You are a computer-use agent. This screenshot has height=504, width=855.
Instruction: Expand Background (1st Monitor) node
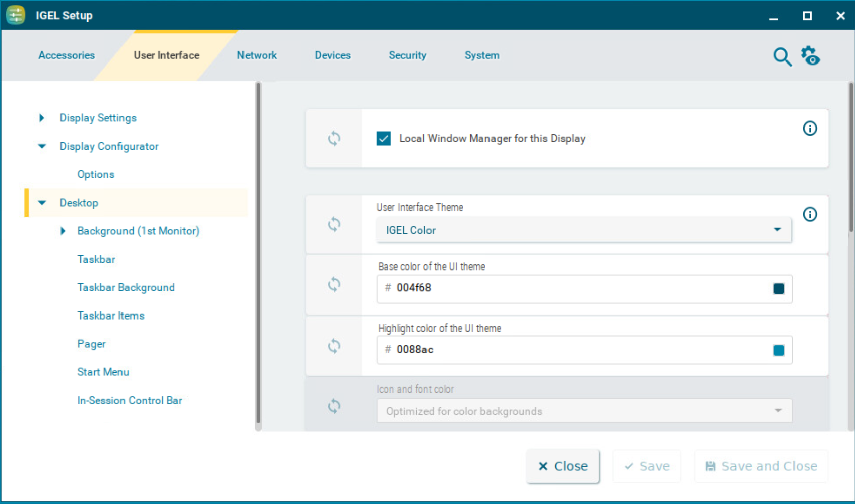pos(63,231)
